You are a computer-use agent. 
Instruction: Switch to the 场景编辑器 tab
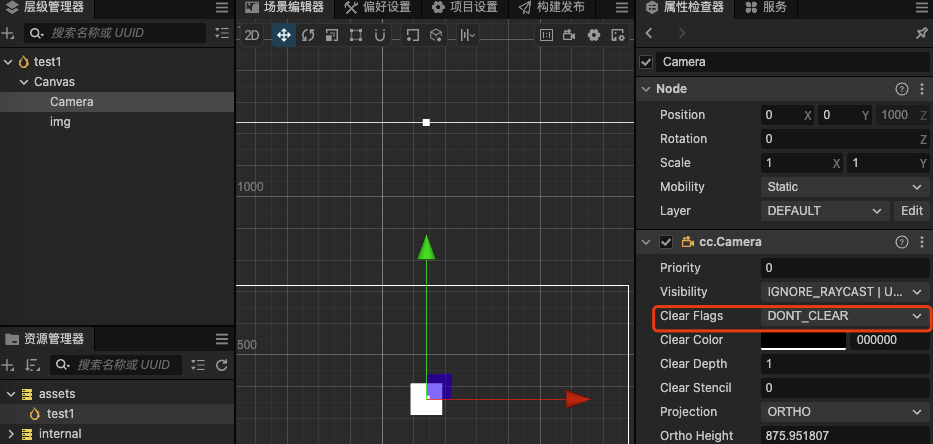286,8
